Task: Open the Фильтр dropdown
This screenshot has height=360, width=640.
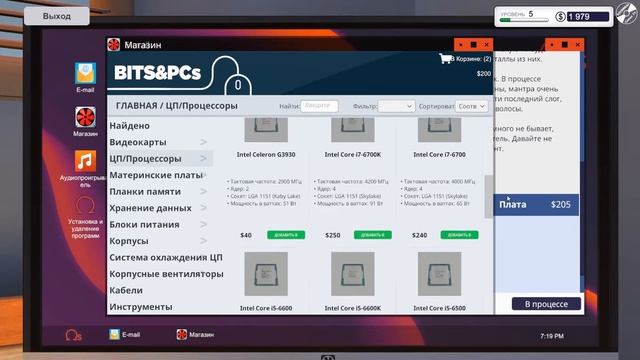Action: pos(396,106)
